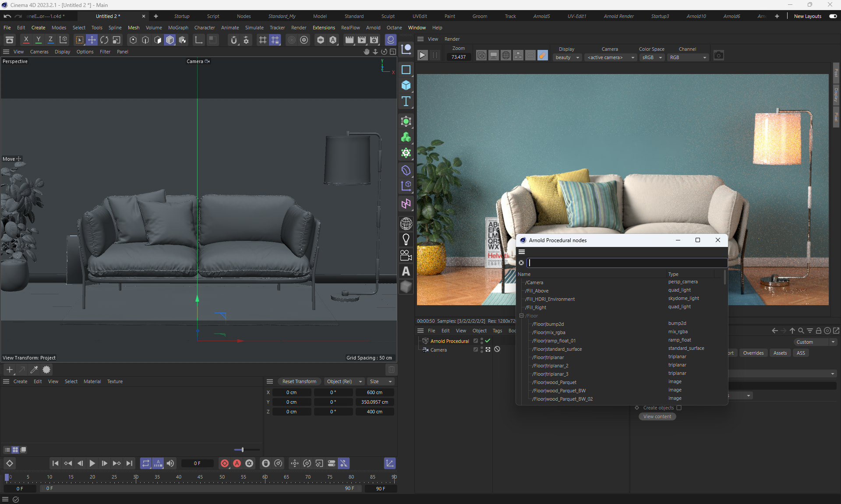Click the Light bulb object icon
This screenshot has height=504, width=841.
coord(406,239)
